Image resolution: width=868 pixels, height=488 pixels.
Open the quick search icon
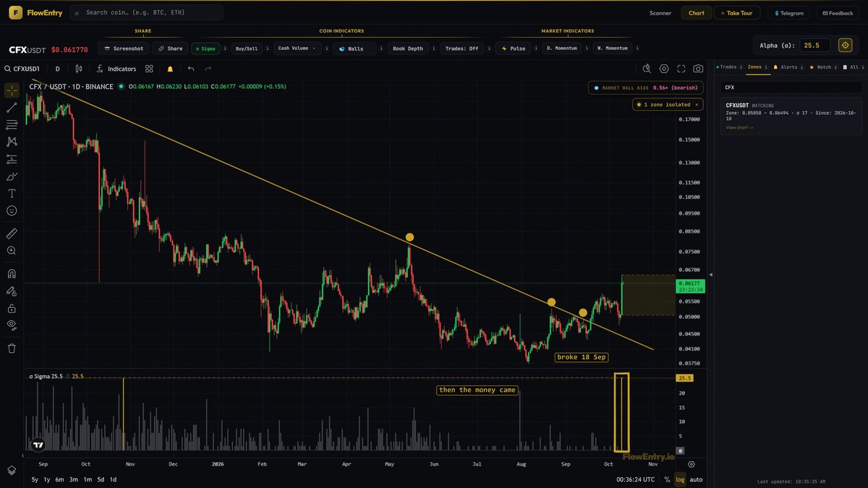tap(647, 69)
